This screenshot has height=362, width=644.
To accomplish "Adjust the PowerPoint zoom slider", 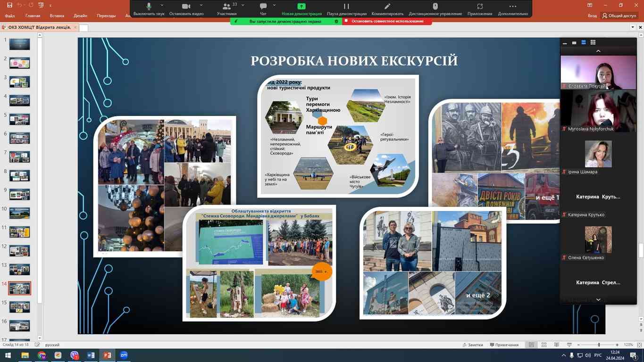I will 599,345.
